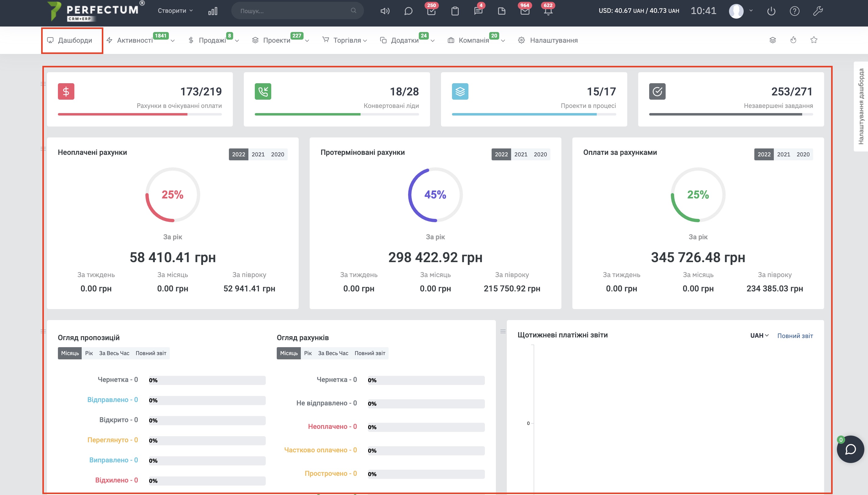Click the favorites star icon
868x495 pixels.
pyautogui.click(x=814, y=40)
